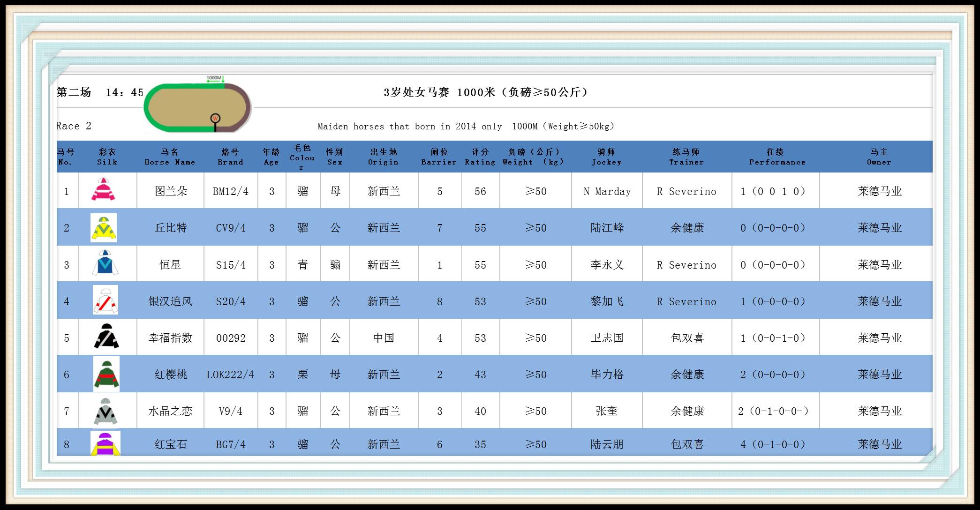Click brand cell BG7/4
The width and height of the screenshot is (980, 510).
point(231,444)
